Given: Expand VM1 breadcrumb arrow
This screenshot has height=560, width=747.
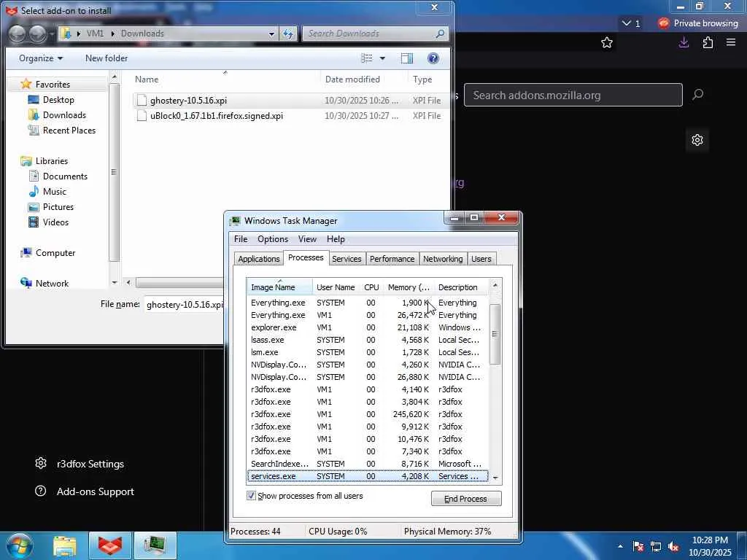Looking at the screenshot, I should coord(113,34).
